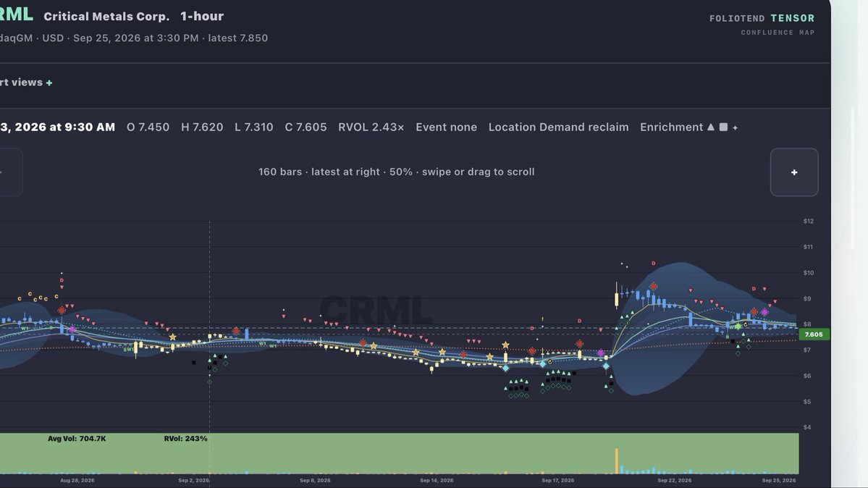Click the 160 bars scroll hint text
This screenshot has height=488, width=868.
tap(397, 172)
